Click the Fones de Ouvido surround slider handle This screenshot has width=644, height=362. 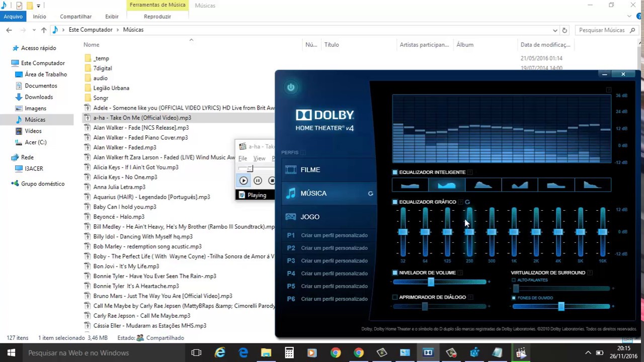(x=561, y=306)
